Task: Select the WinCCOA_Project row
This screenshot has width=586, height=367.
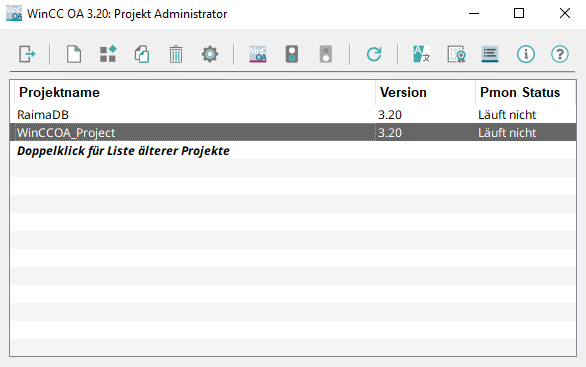Action: pyautogui.click(x=293, y=132)
